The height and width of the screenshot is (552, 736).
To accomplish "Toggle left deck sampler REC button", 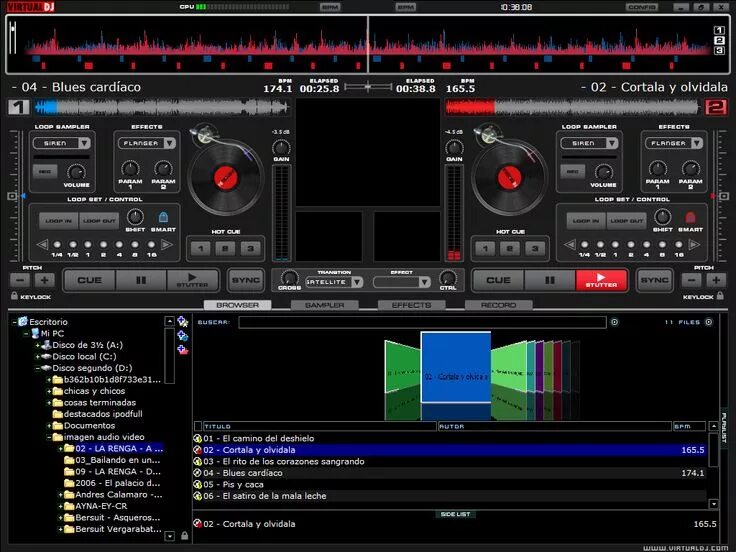I will click(45, 171).
